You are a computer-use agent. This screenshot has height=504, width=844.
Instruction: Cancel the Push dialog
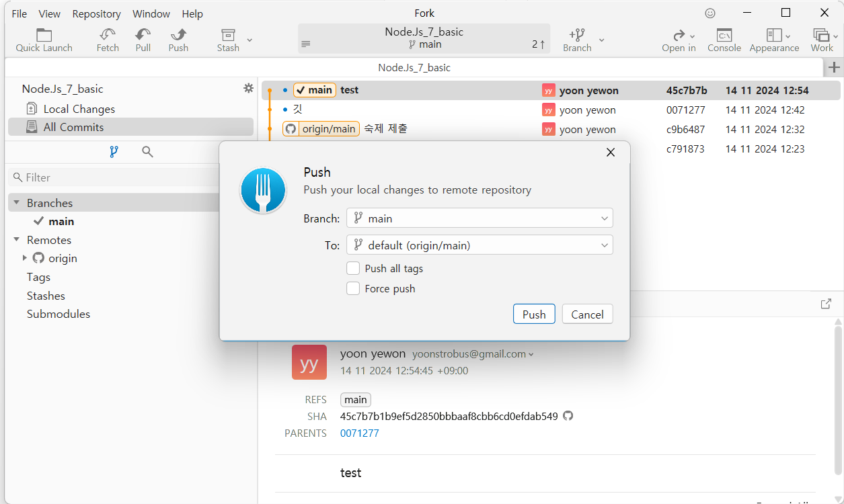tap(587, 314)
